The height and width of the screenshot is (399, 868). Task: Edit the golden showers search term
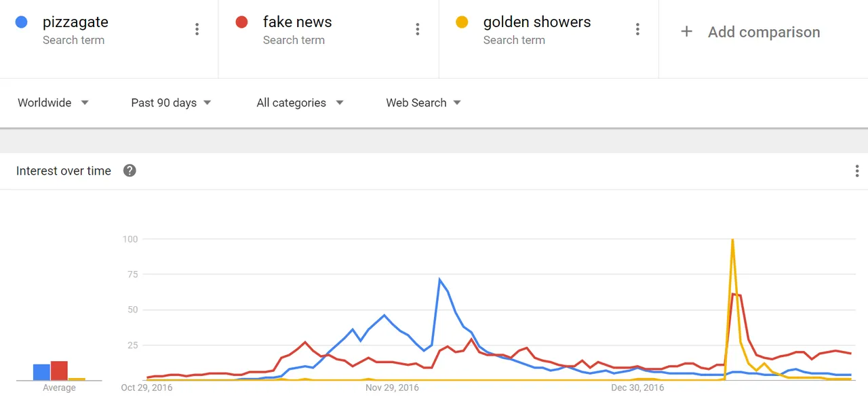[x=537, y=22]
